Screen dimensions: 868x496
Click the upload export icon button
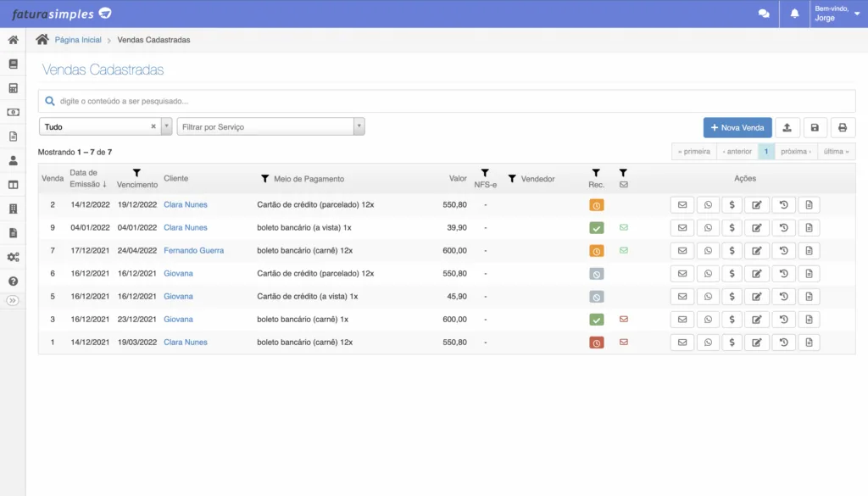787,127
